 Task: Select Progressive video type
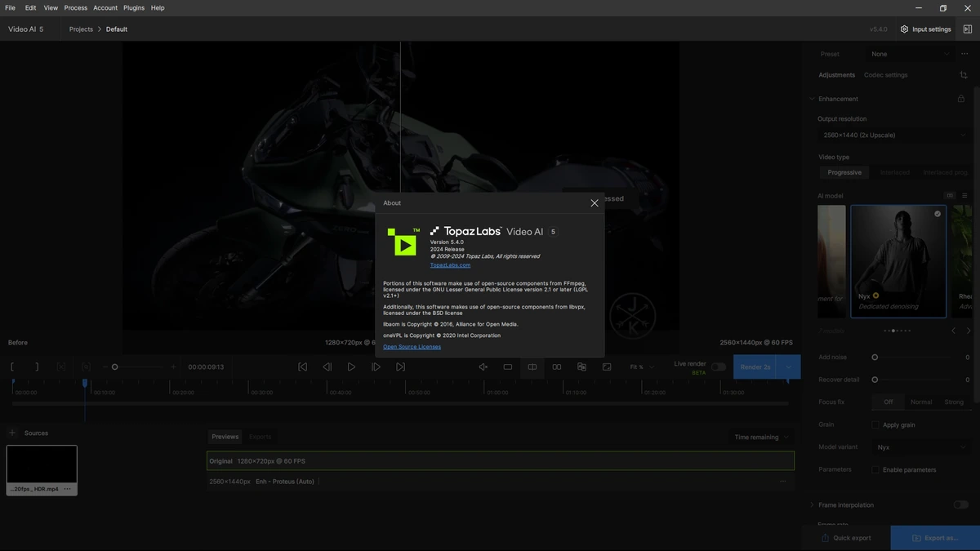[x=844, y=173]
